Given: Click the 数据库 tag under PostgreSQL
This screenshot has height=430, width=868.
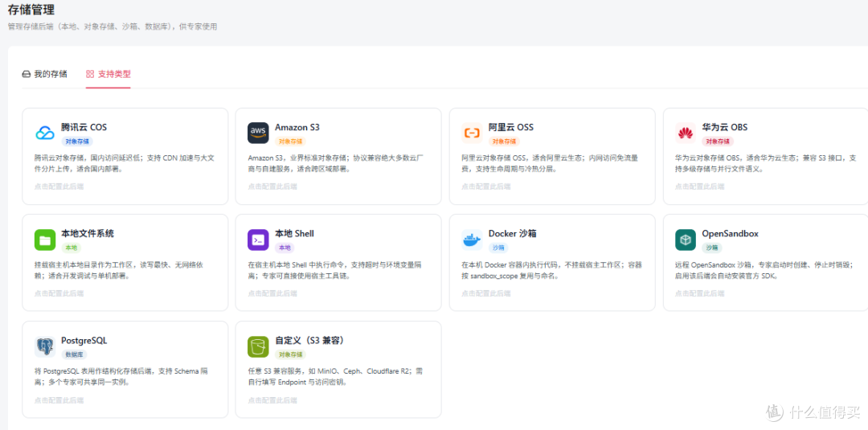Looking at the screenshot, I should coord(74,354).
